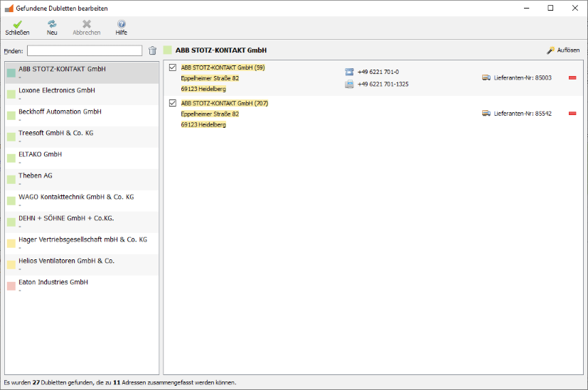Open Hilfe from the toolbar
The height and width of the screenshot is (390, 588).
(121, 25)
